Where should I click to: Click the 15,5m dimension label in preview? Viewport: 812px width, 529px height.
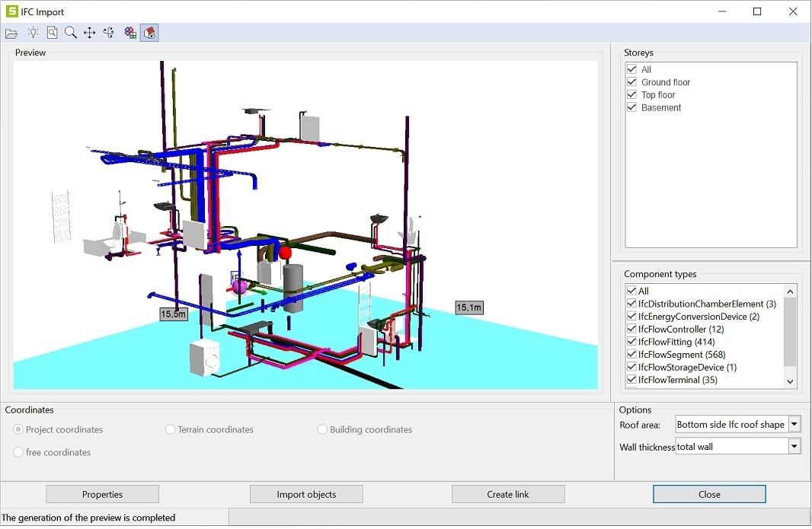tap(173, 314)
